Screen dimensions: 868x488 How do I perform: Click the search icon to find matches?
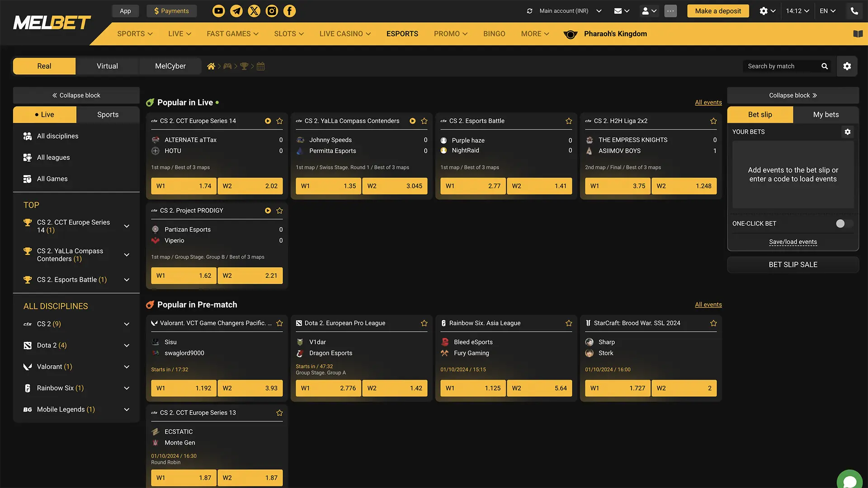tap(825, 66)
